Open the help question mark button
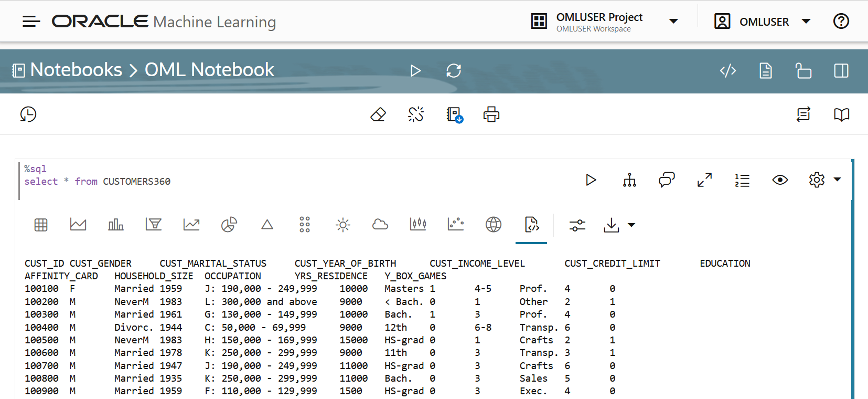The height and width of the screenshot is (399, 868). (x=841, y=22)
